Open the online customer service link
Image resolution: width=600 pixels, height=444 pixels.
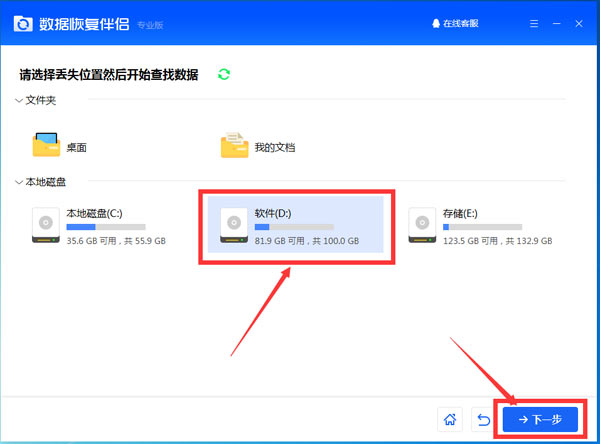455,23
